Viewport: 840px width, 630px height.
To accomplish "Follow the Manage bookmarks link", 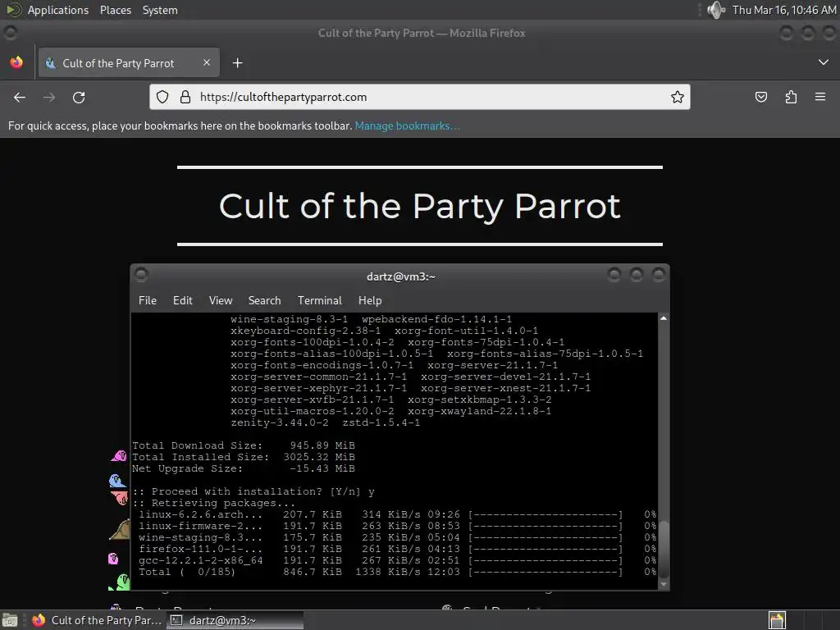I will click(407, 126).
